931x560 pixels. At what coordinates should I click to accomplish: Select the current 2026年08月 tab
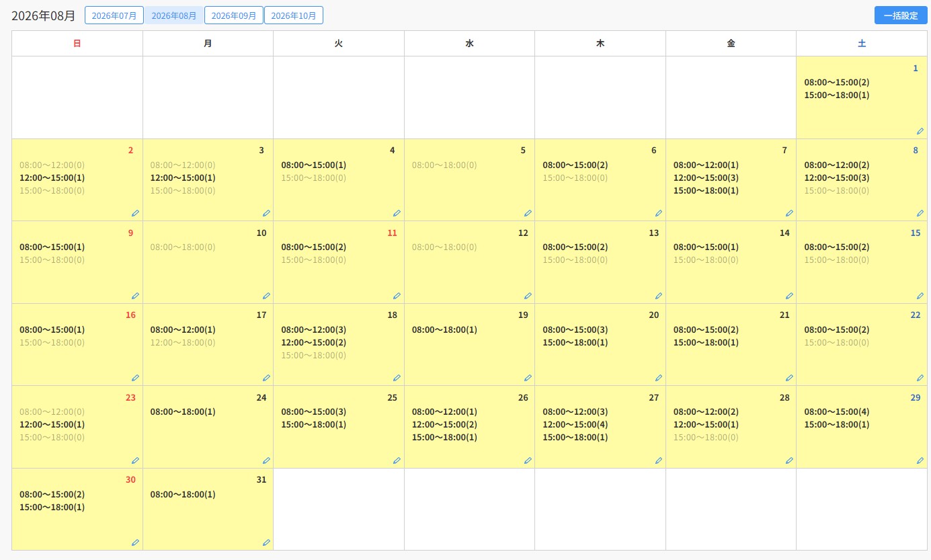pyautogui.click(x=174, y=15)
